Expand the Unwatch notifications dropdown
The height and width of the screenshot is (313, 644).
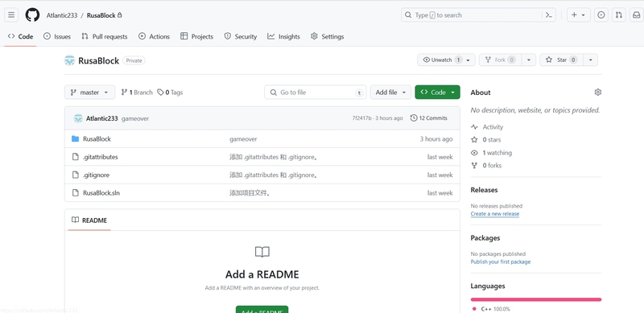(446, 60)
